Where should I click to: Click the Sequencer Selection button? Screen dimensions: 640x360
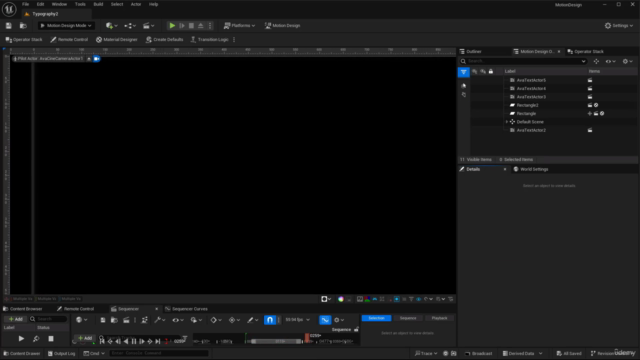pos(376,318)
